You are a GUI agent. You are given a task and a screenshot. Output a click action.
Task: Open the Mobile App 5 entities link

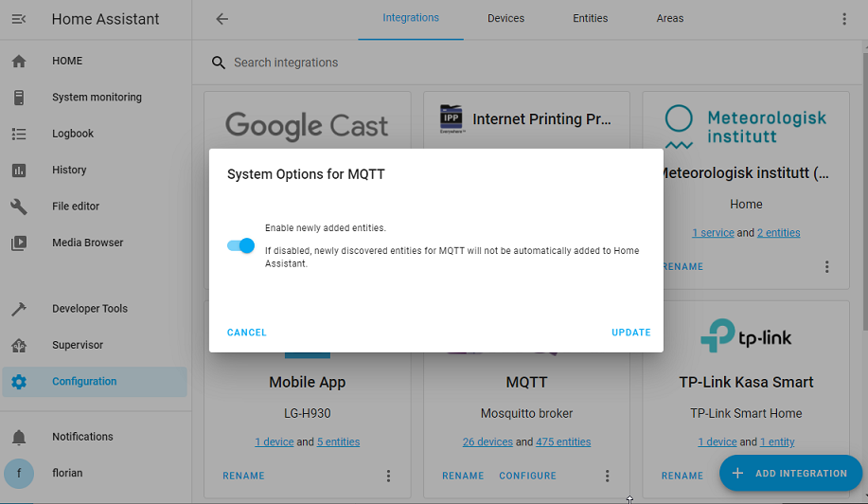pos(338,442)
